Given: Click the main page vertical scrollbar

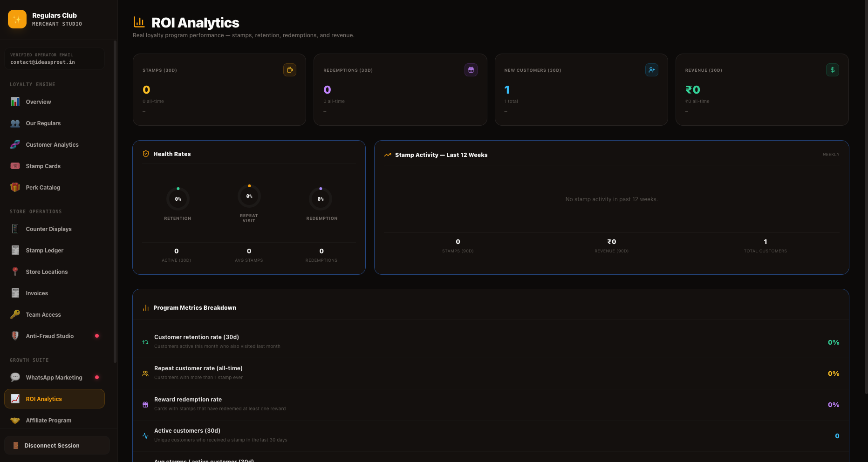Looking at the screenshot, I should [866, 197].
